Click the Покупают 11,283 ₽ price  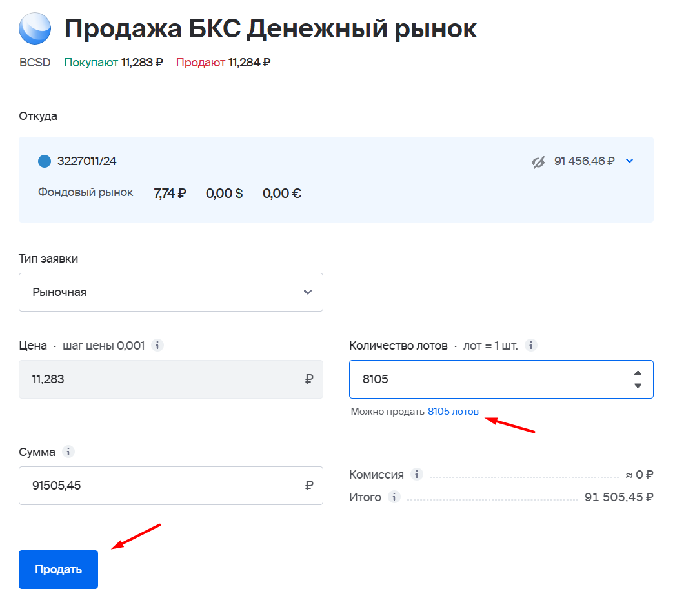114,63
